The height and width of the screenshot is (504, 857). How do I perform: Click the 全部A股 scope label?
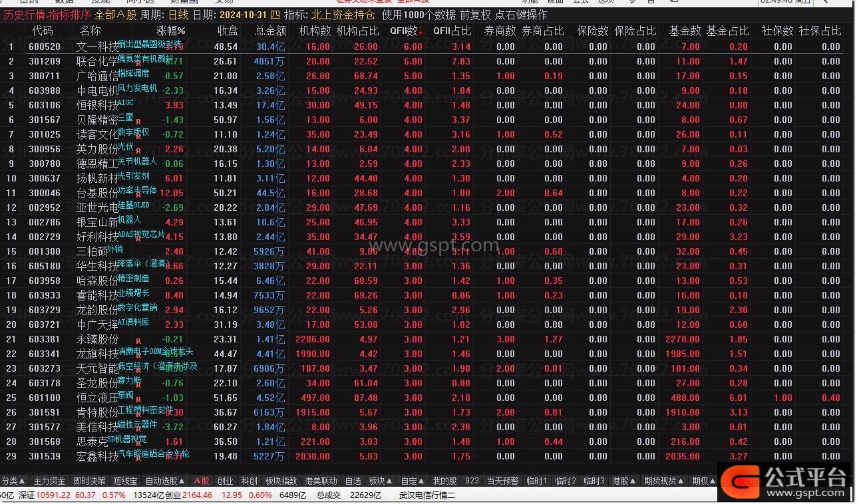115,15
